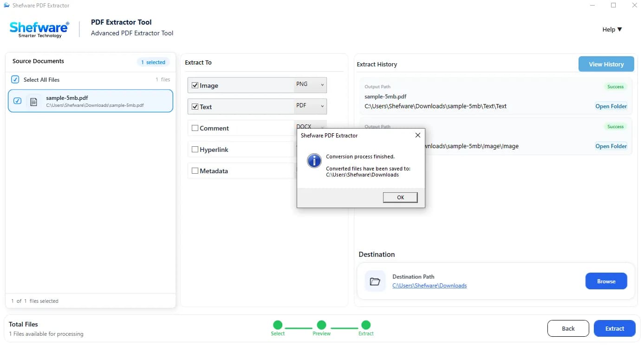
Task: Click the Success badge on Image output
Action: pos(615,127)
